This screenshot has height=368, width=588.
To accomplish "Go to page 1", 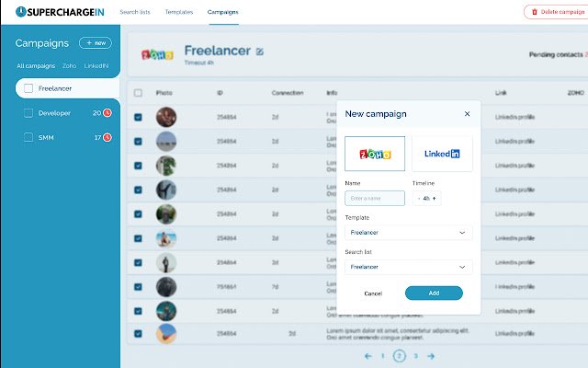I will [x=382, y=356].
